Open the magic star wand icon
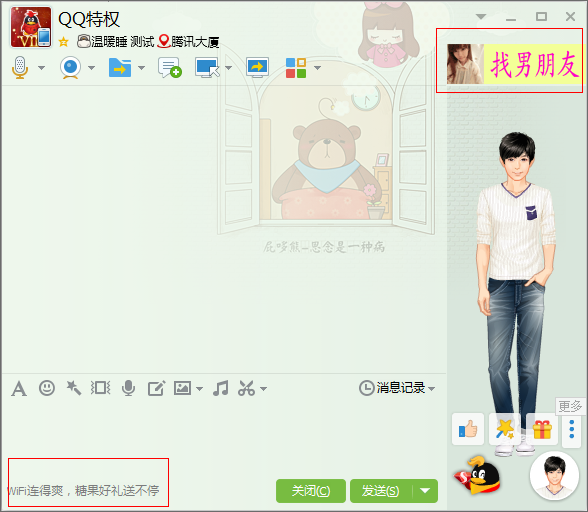Image resolution: width=588 pixels, height=512 pixels. tap(505, 429)
